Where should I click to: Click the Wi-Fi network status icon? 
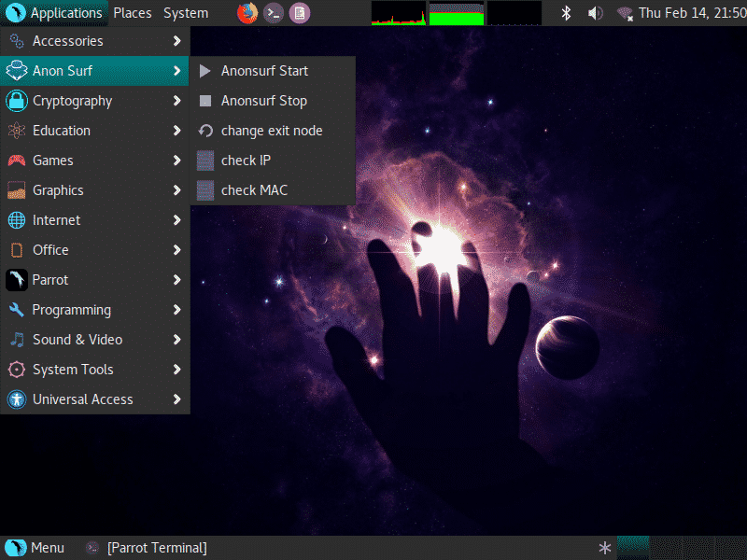625,13
